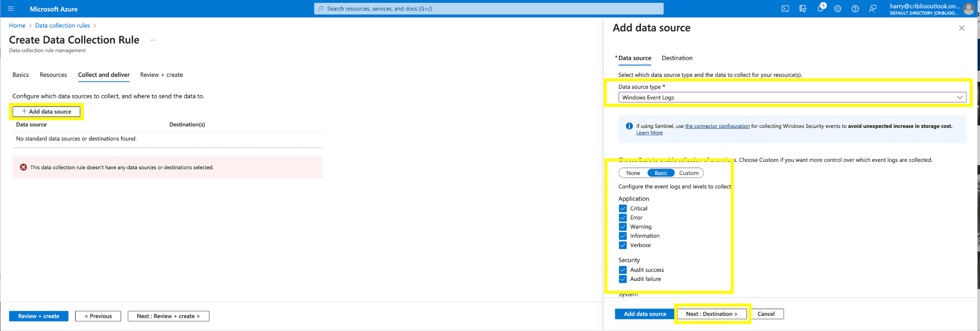This screenshot has width=980, height=331.
Task: Open the Help question mark icon
Action: (x=855, y=9)
